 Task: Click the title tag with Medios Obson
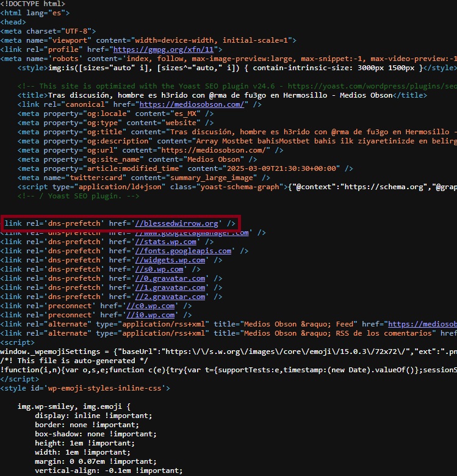click(x=222, y=95)
